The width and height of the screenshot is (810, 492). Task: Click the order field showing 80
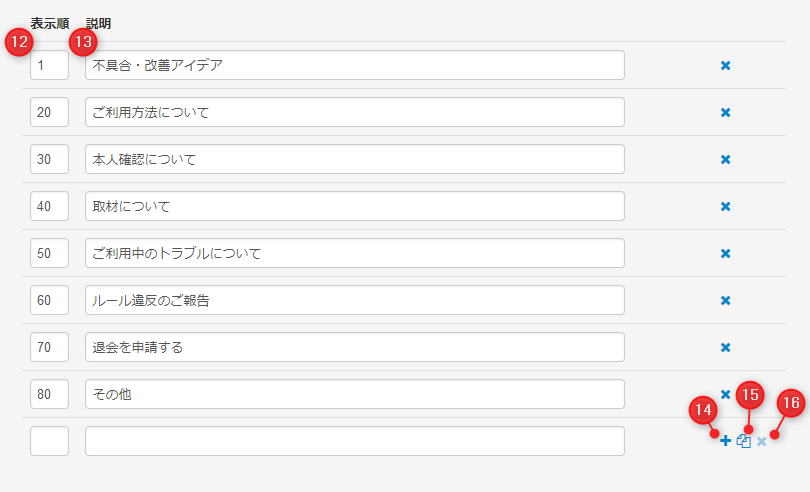pos(49,395)
